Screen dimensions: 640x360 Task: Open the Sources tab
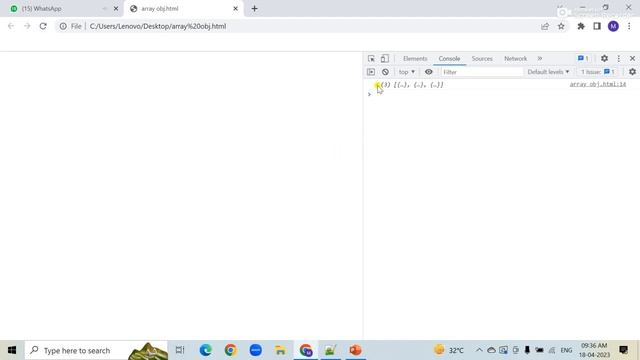tap(482, 59)
